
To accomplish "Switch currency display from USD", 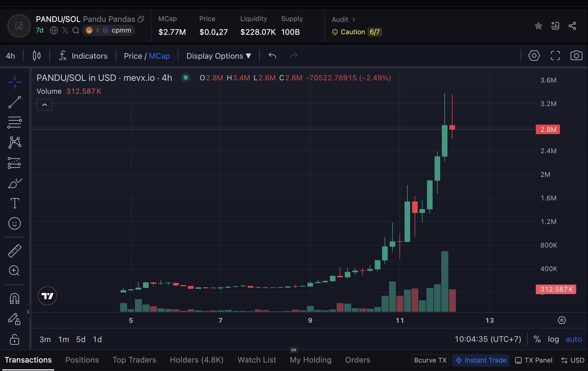I will [x=573, y=360].
